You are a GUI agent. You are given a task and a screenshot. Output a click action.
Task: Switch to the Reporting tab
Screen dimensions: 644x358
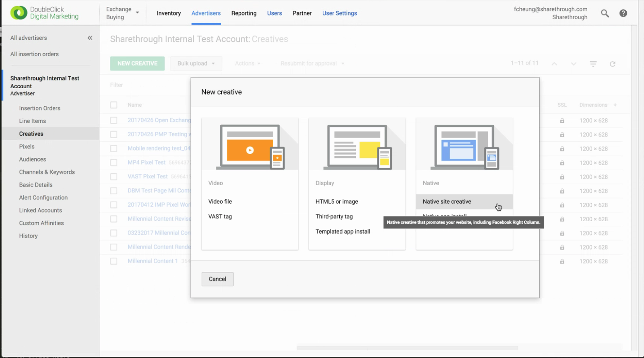point(244,13)
